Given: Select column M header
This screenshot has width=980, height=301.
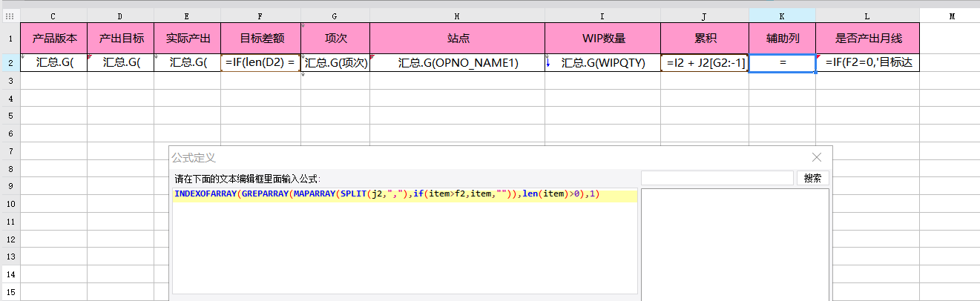Looking at the screenshot, I should pos(950,16).
